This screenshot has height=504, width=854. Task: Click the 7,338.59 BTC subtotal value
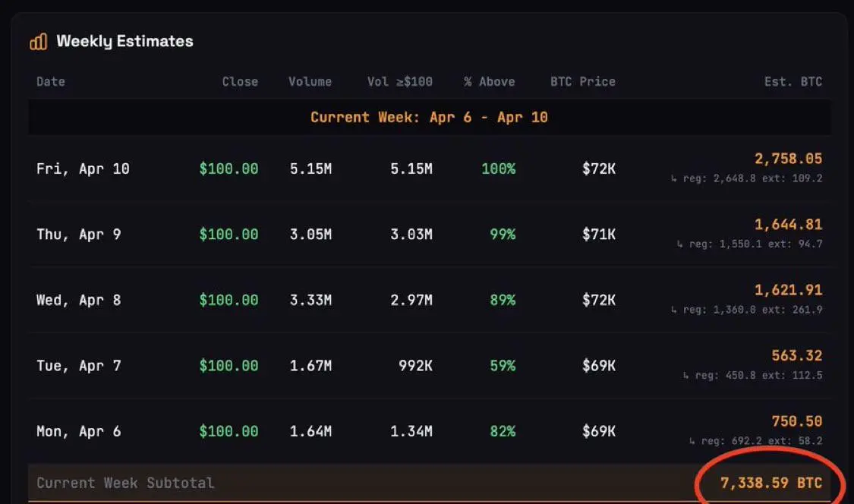[x=770, y=483]
